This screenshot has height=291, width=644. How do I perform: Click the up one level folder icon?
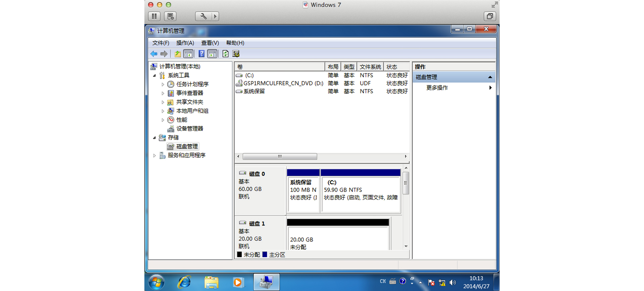178,54
